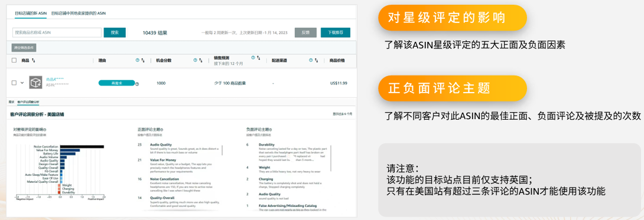644x220 pixels.
Task: Sort by 机会分数 using its sort arrows
Action: [201, 61]
